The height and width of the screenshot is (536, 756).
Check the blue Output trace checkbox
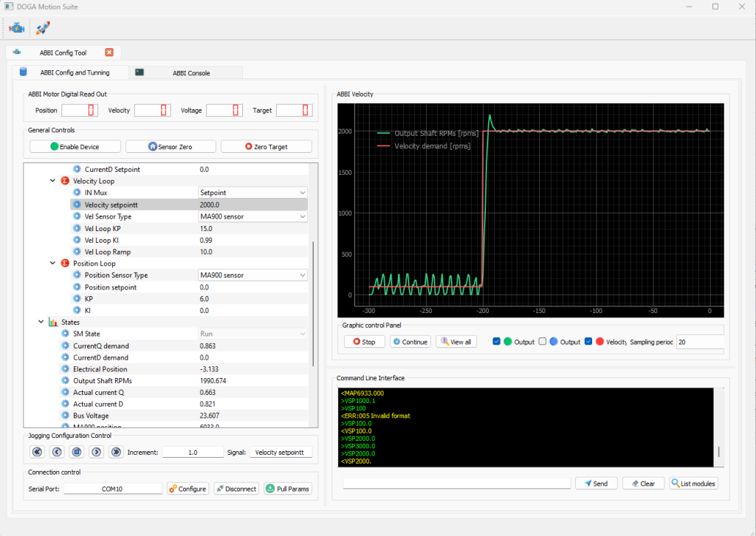(x=543, y=341)
